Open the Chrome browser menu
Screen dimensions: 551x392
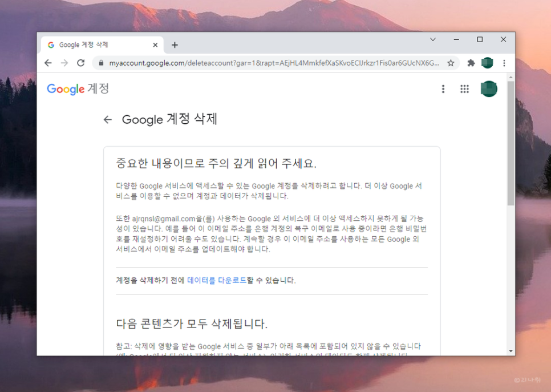click(504, 63)
